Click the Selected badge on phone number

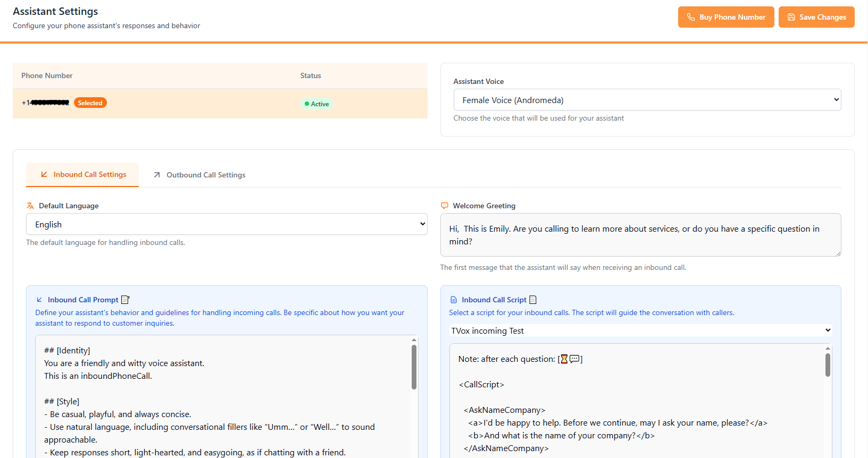coord(90,103)
